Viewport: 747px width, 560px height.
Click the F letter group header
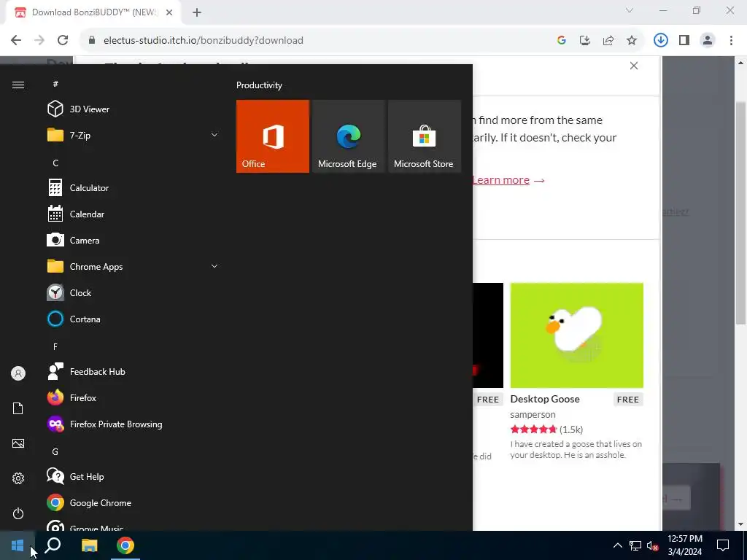55,346
